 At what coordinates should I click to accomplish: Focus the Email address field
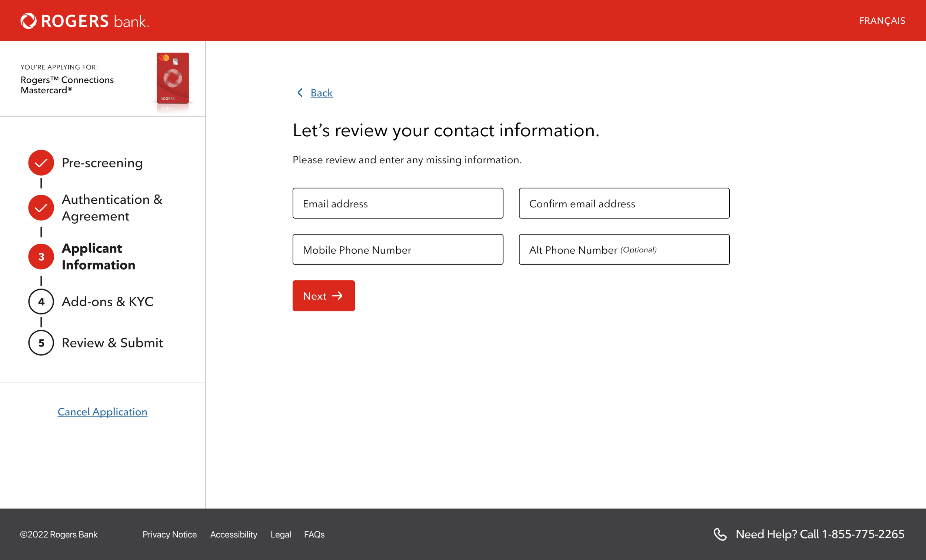[398, 203]
